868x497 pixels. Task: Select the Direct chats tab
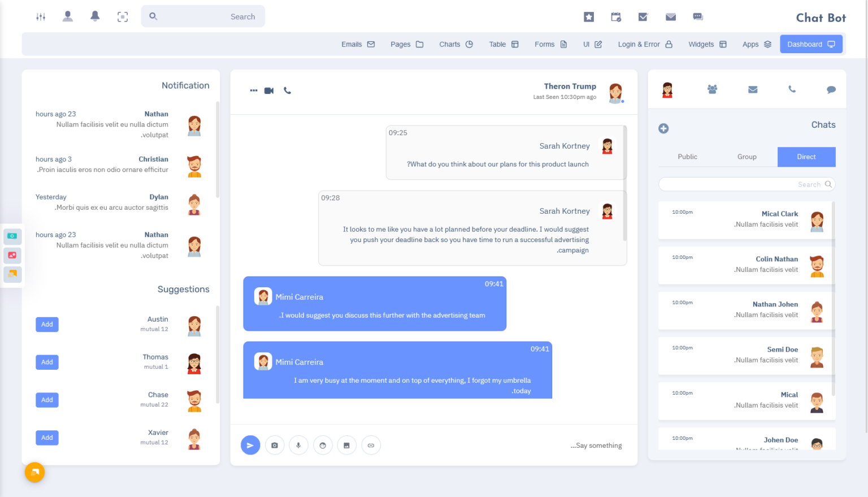[x=806, y=157]
